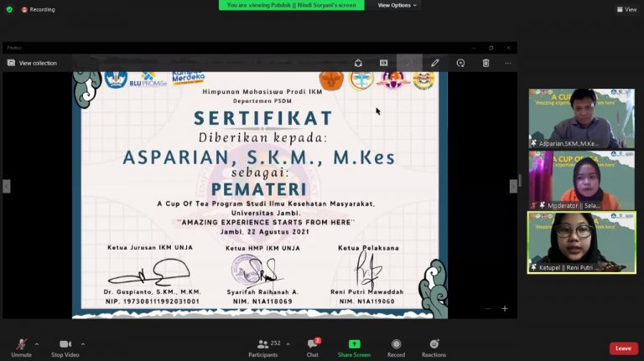Click the Ketua HMP IKM UNJA label
This screenshot has width=644, height=361.
262,248
